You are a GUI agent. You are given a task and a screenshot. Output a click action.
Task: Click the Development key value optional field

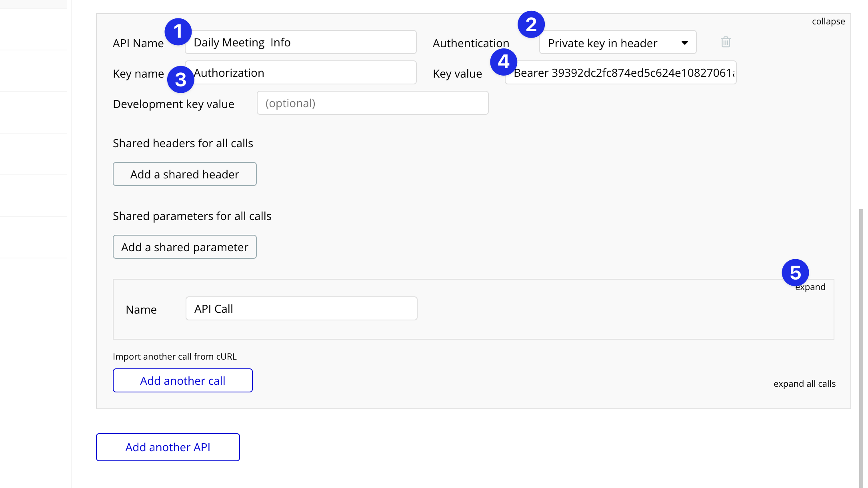(x=372, y=103)
